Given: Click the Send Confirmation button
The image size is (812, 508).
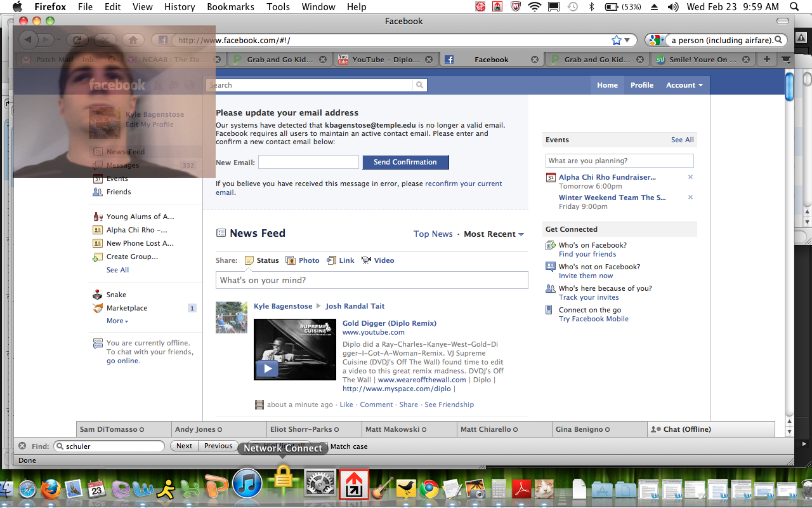Looking at the screenshot, I should pyautogui.click(x=405, y=163).
